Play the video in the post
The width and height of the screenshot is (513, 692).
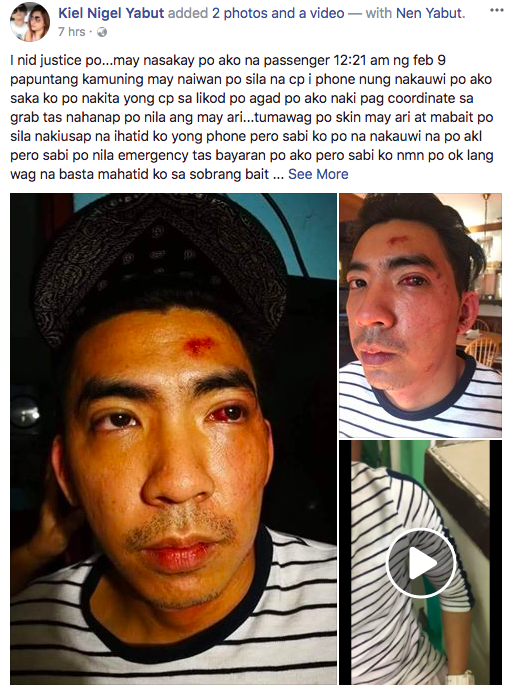click(x=420, y=563)
